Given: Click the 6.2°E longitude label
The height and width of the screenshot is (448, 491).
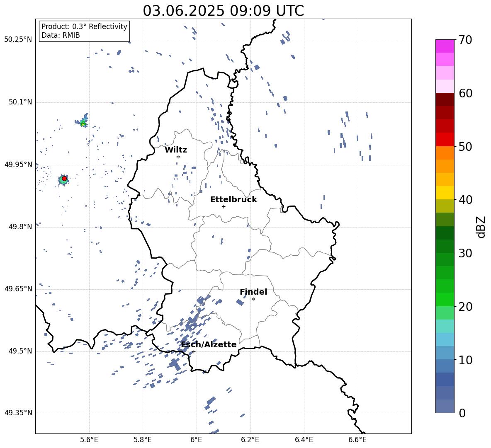Looking at the screenshot, I should [250, 440].
